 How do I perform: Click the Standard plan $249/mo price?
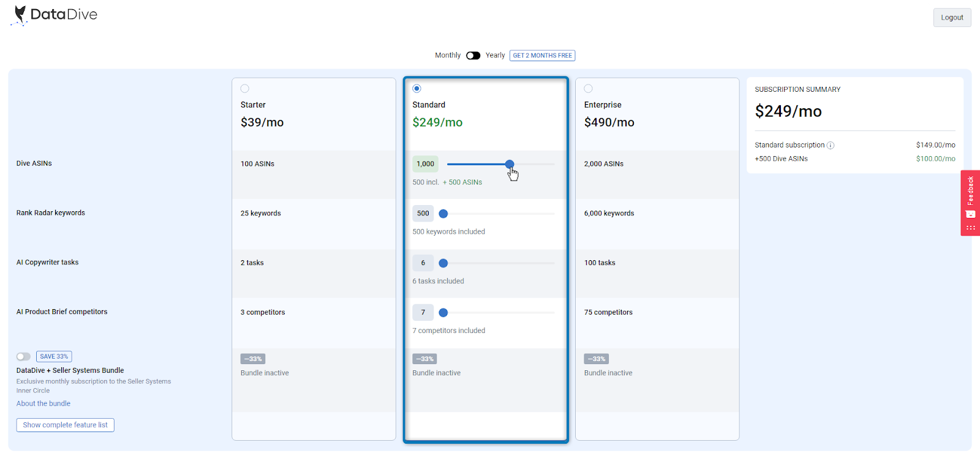pos(437,122)
